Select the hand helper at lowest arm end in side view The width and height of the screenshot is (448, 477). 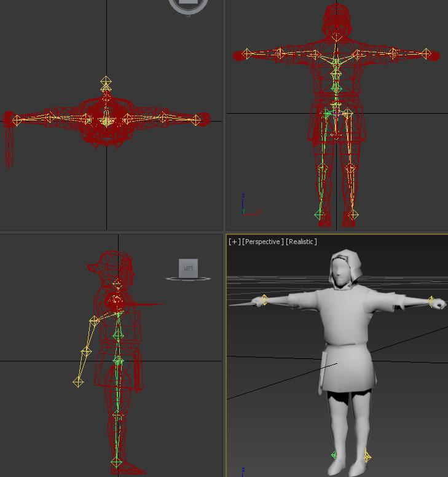click(x=78, y=382)
